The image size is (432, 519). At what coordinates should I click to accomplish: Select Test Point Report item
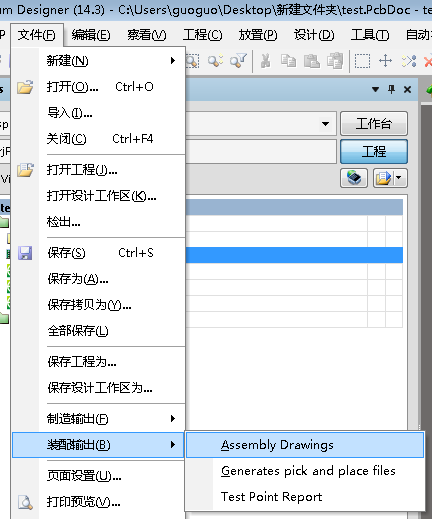tap(305, 497)
